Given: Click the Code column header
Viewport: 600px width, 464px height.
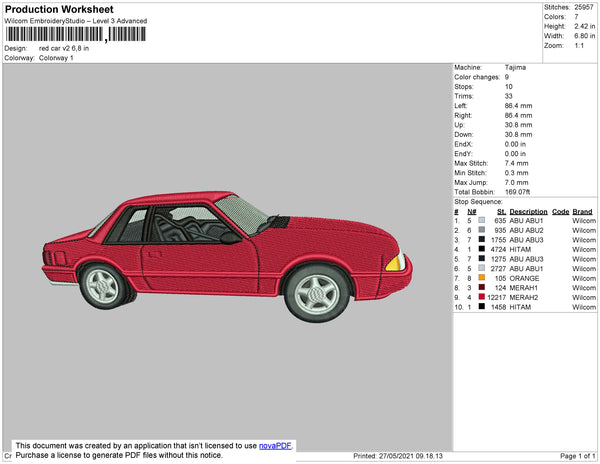Looking at the screenshot, I should point(560,212).
